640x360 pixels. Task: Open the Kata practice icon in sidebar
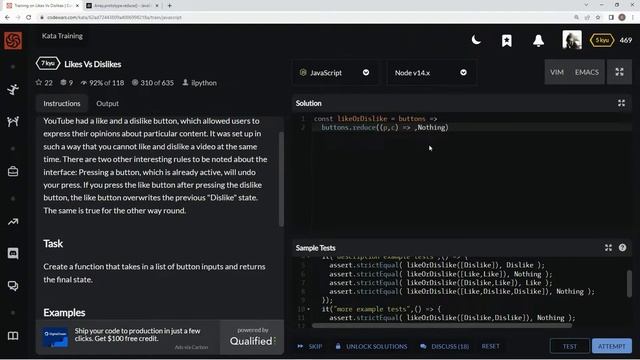point(13,89)
